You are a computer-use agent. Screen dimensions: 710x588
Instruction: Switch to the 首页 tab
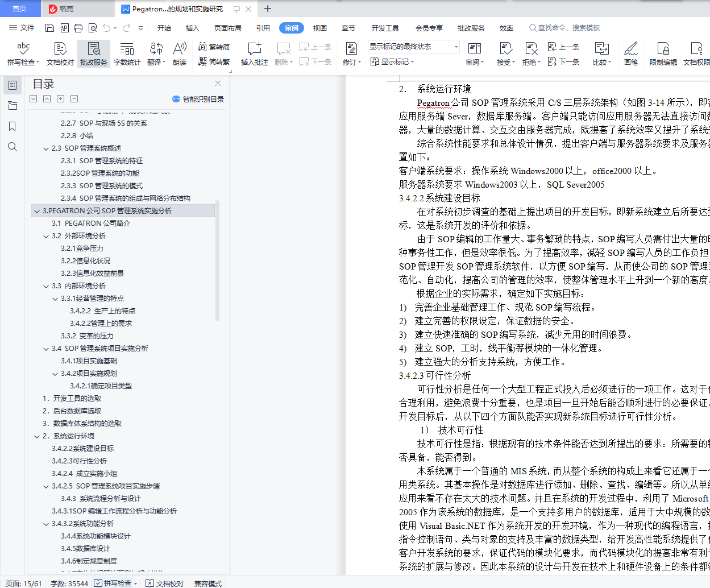pyautogui.click(x=20, y=9)
